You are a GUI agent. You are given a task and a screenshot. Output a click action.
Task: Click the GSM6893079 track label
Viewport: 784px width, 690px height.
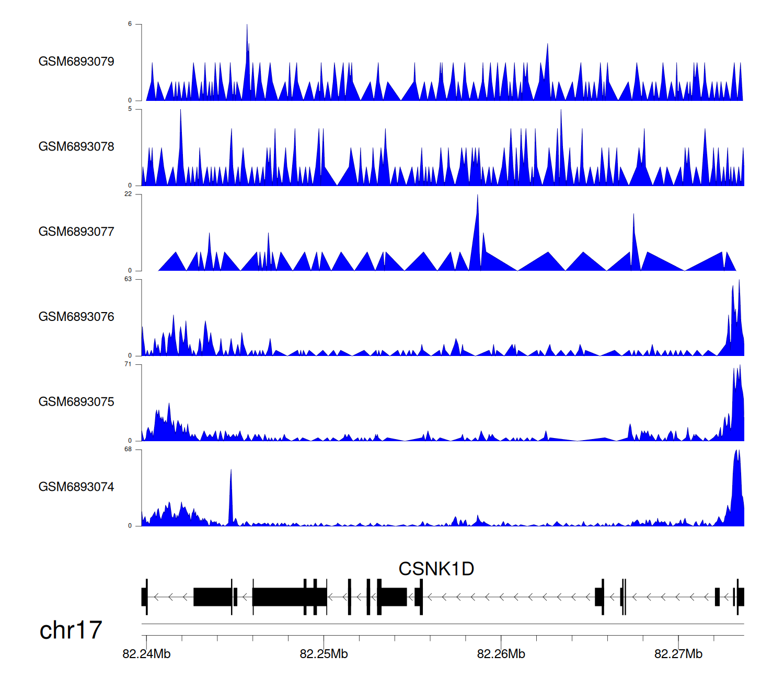coord(76,62)
